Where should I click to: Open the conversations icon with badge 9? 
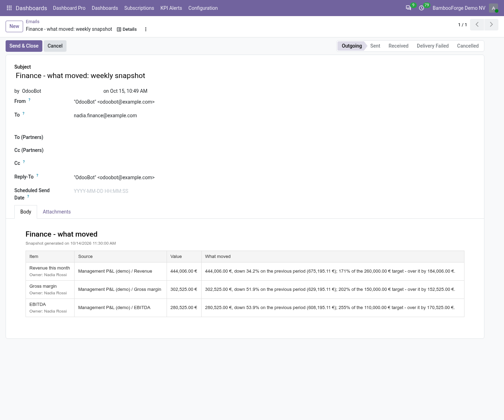408,8
